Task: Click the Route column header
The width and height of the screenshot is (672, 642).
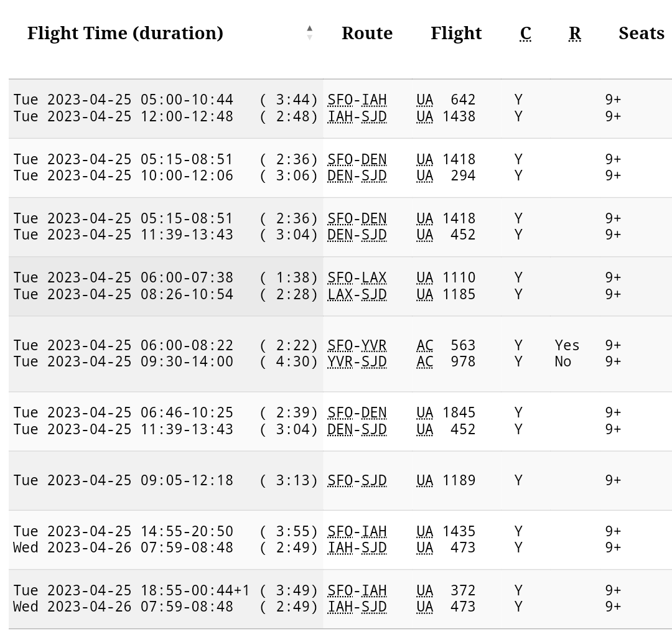Action: [x=367, y=33]
